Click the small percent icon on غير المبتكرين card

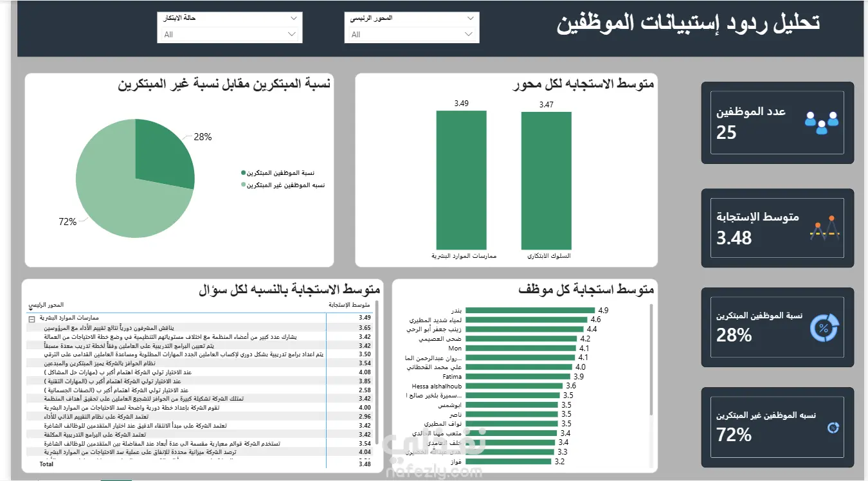[x=833, y=427]
